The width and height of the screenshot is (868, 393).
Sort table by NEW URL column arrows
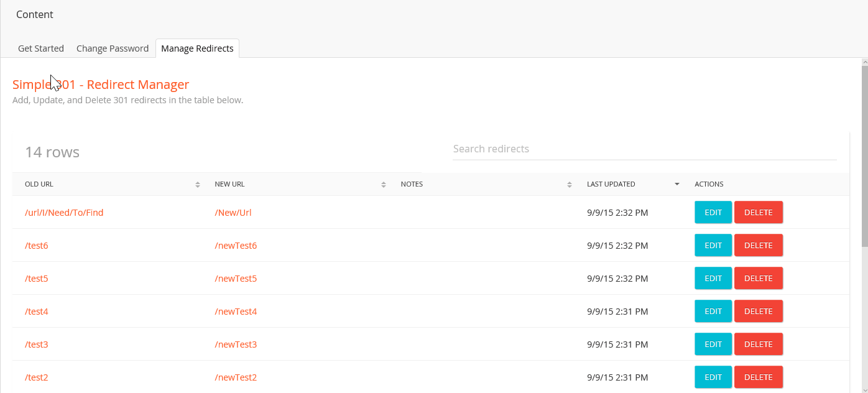click(x=384, y=185)
